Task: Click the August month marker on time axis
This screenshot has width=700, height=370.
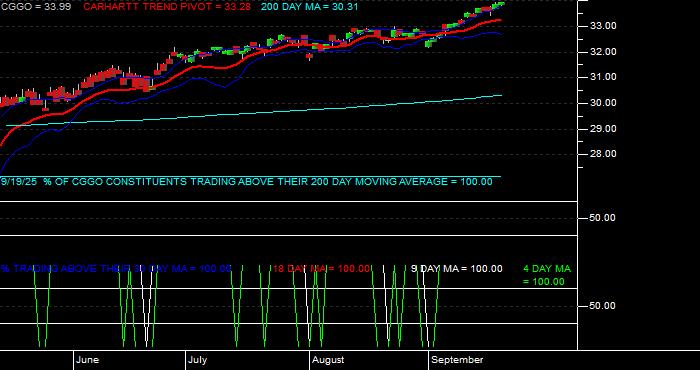Action: 328,360
